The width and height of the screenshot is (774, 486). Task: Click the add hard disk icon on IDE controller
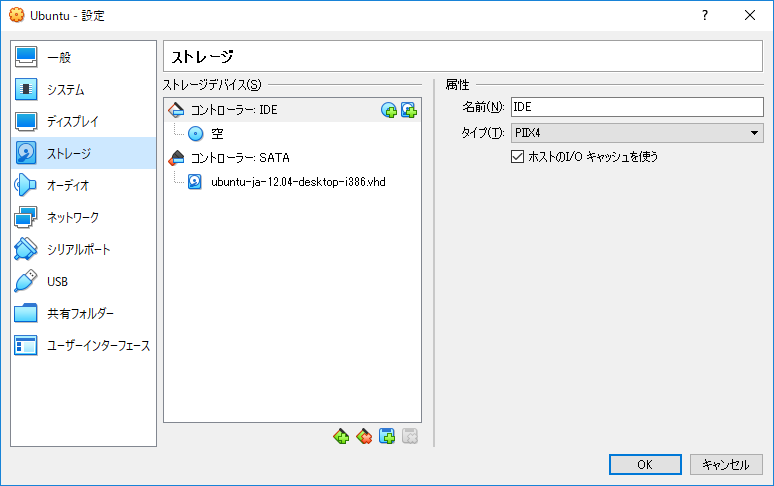[x=409, y=110]
